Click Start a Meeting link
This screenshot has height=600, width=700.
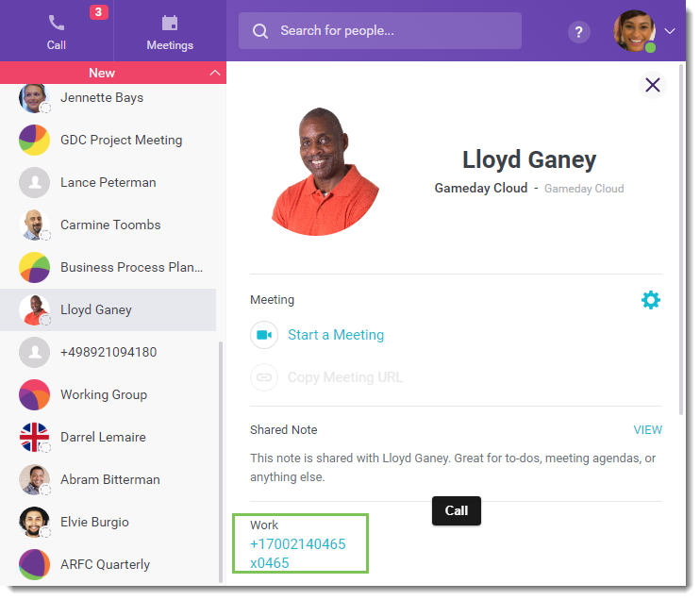[x=336, y=335]
